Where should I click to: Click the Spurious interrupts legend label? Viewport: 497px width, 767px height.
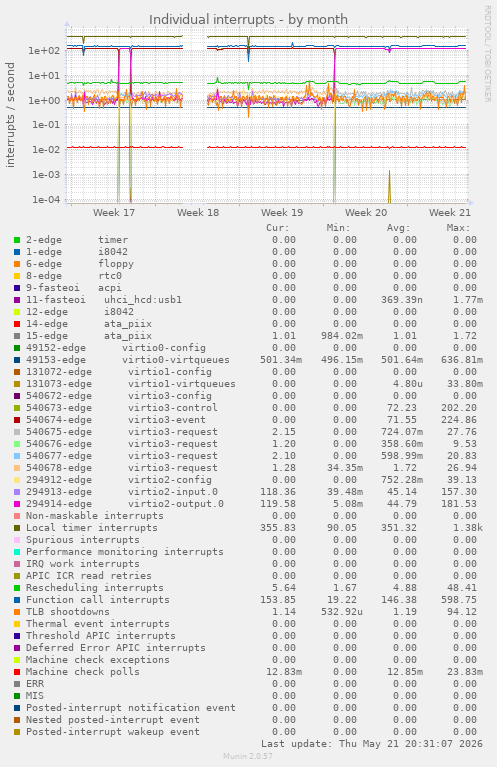(83, 540)
